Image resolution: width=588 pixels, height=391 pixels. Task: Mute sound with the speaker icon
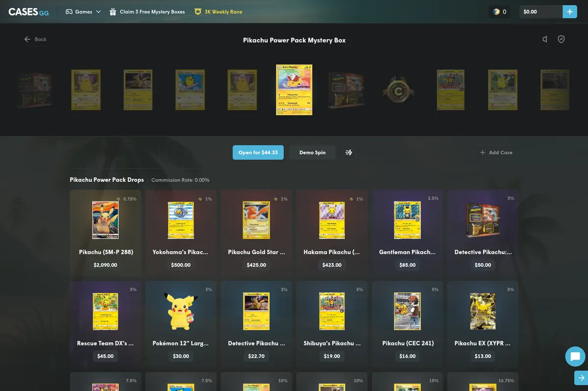(x=545, y=39)
